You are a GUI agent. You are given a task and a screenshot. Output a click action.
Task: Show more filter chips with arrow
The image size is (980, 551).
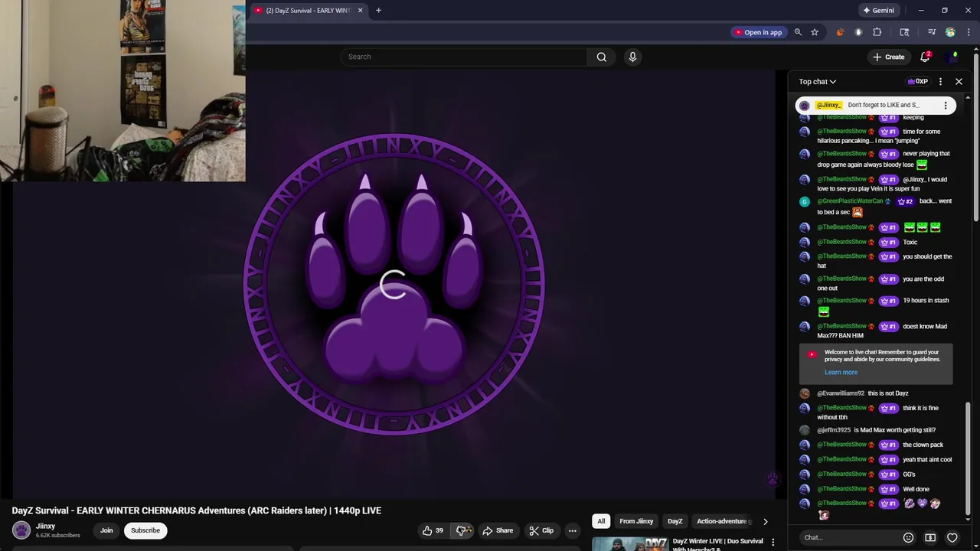point(765,521)
